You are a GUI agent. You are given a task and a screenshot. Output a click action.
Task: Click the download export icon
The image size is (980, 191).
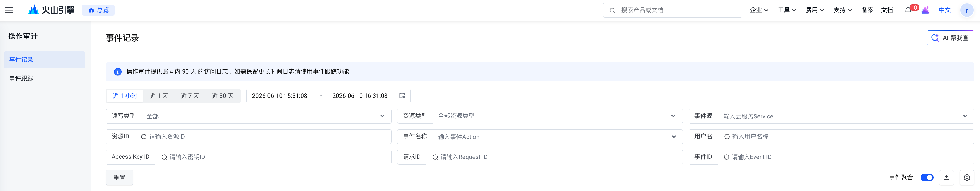pos(946,178)
